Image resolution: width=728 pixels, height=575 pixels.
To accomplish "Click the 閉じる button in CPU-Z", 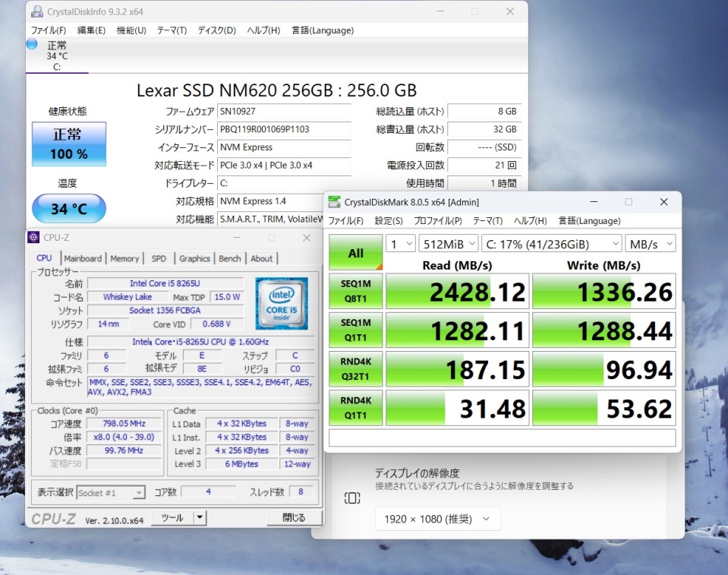I will coord(294,518).
